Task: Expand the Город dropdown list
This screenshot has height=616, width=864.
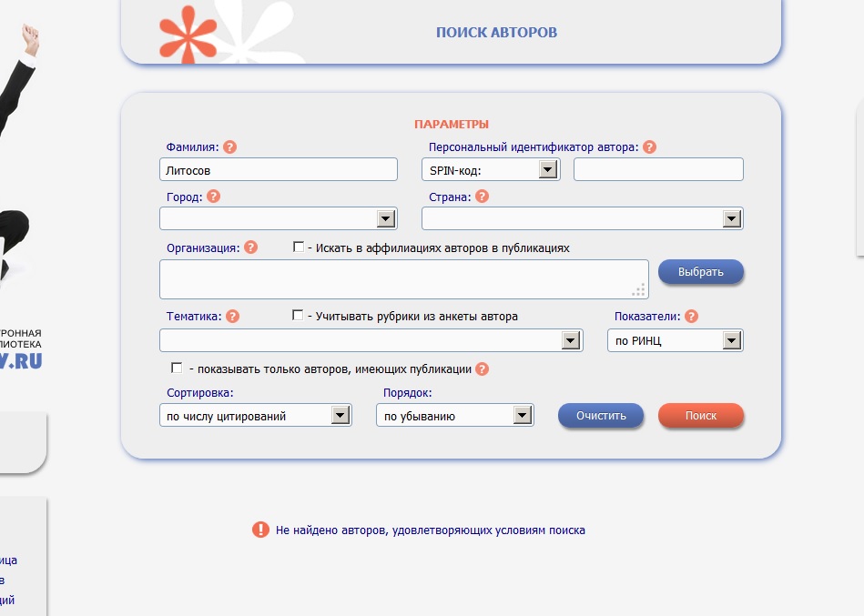Action: [385, 218]
